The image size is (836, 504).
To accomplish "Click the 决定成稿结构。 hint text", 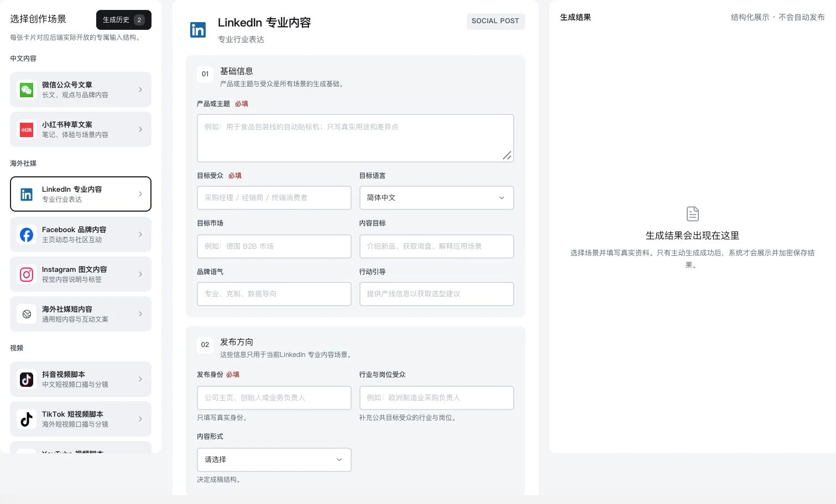I will [220, 480].
